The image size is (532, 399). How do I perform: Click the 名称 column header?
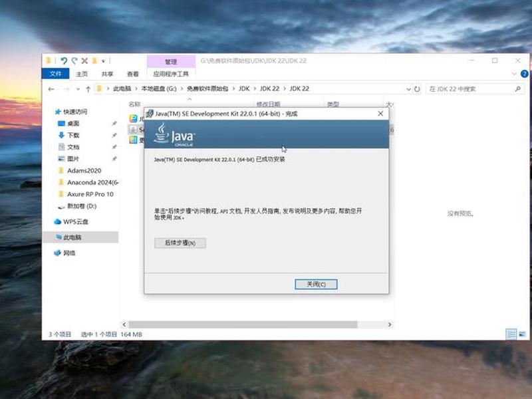coord(135,104)
